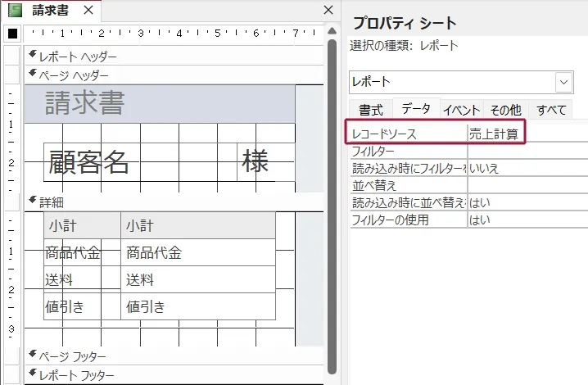Open the レポート object dropdown list
Viewport: 588px width, 385px height.
pyautogui.click(x=564, y=82)
